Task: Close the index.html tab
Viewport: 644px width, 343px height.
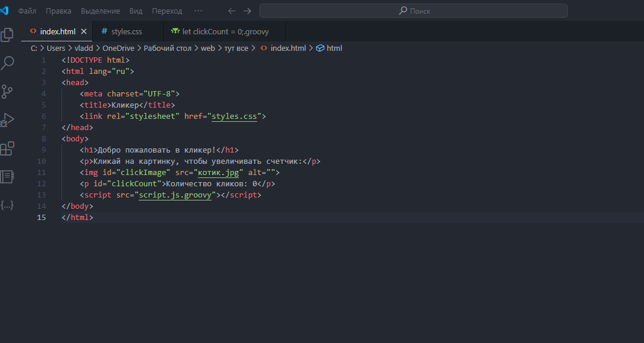Action: point(84,31)
